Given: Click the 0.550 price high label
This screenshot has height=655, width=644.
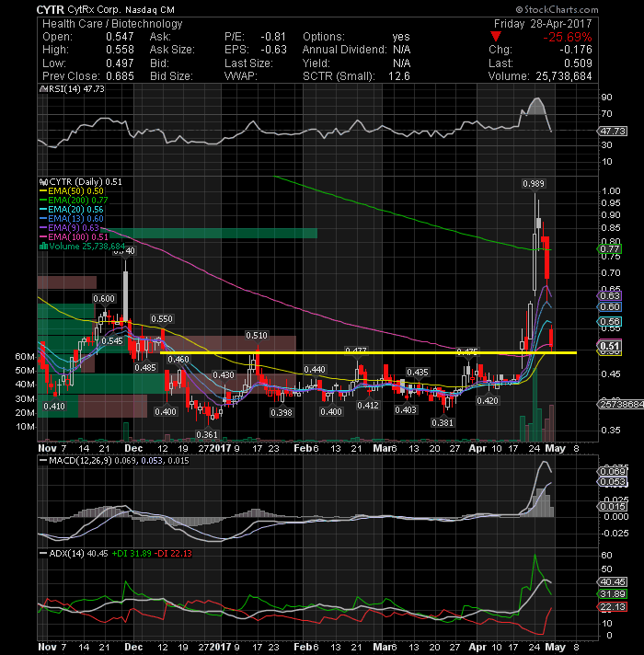Looking at the screenshot, I should 162,318.
